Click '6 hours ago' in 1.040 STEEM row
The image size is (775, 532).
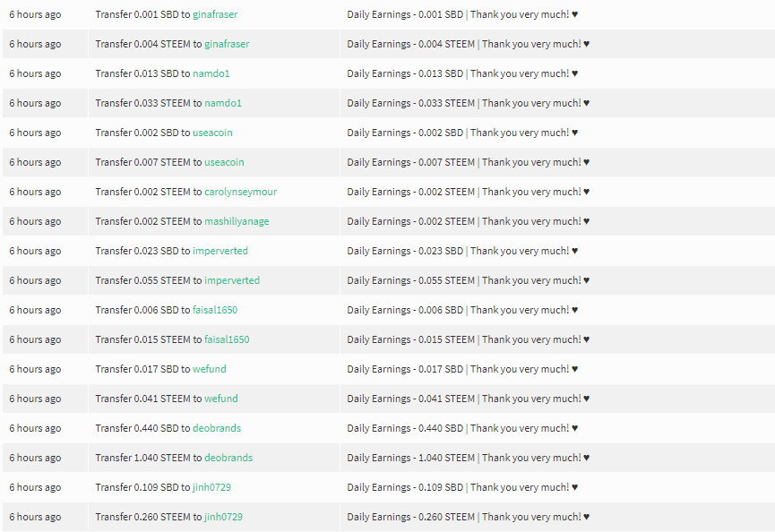pyautogui.click(x=35, y=458)
